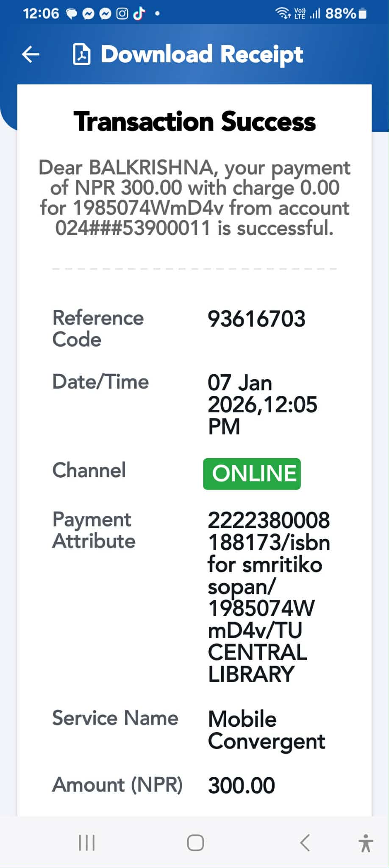Tap the back arrow in header
Viewport: 389px width, 868px height.
(x=31, y=54)
